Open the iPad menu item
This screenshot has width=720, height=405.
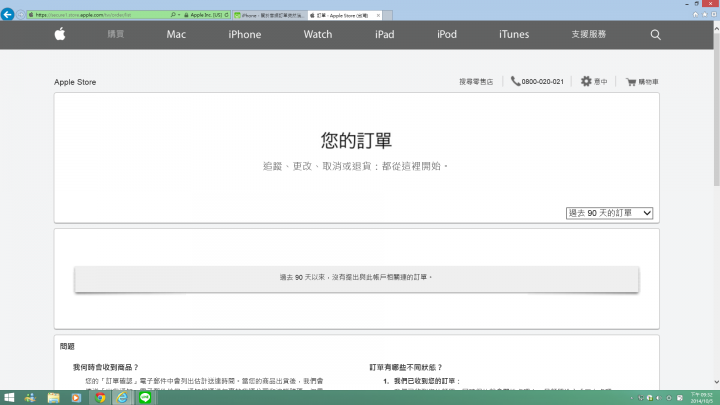click(x=385, y=34)
